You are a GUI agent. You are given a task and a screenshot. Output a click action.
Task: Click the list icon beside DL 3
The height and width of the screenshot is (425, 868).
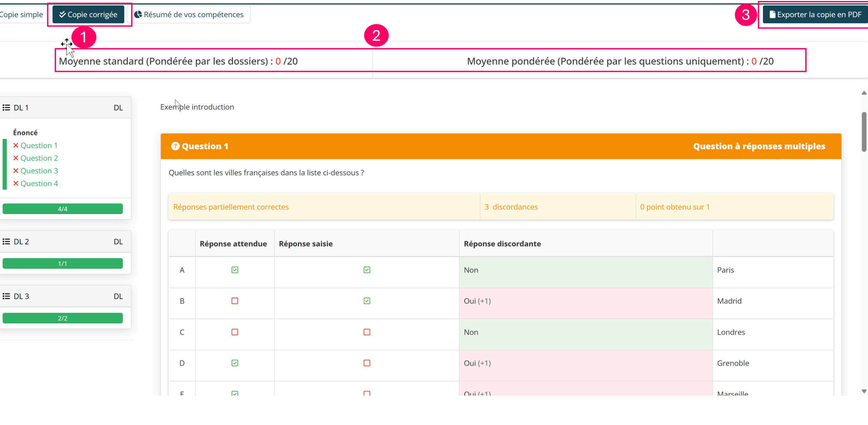6,296
